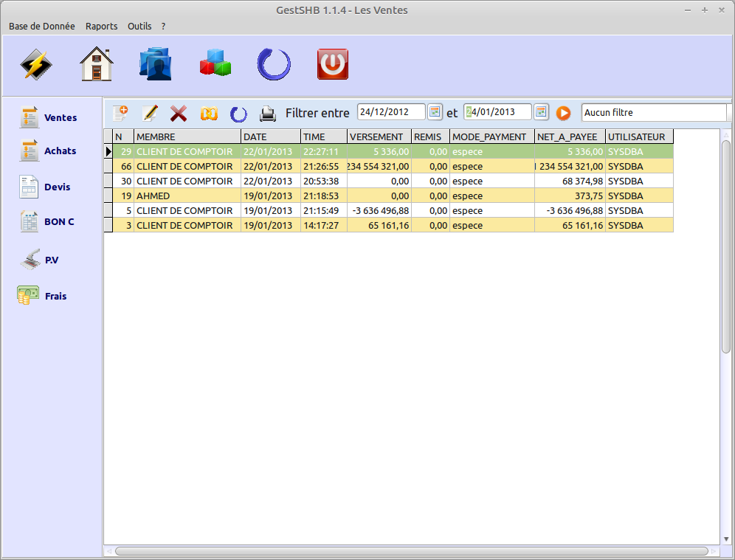Click the vertical scrollbar thumb
This screenshot has height=560, width=735.
pyautogui.click(x=726, y=246)
